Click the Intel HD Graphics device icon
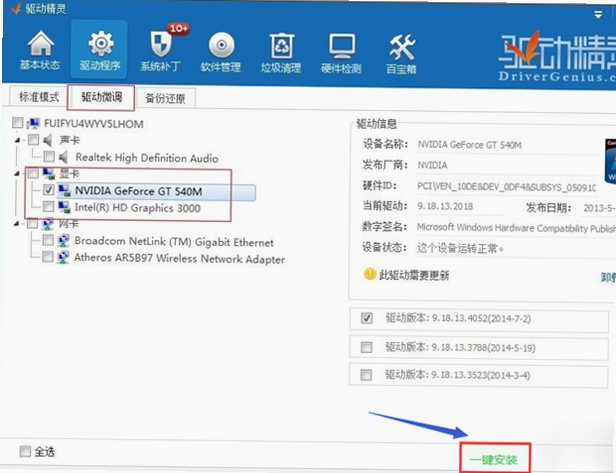Image resolution: width=616 pixels, height=473 pixels. click(x=64, y=207)
